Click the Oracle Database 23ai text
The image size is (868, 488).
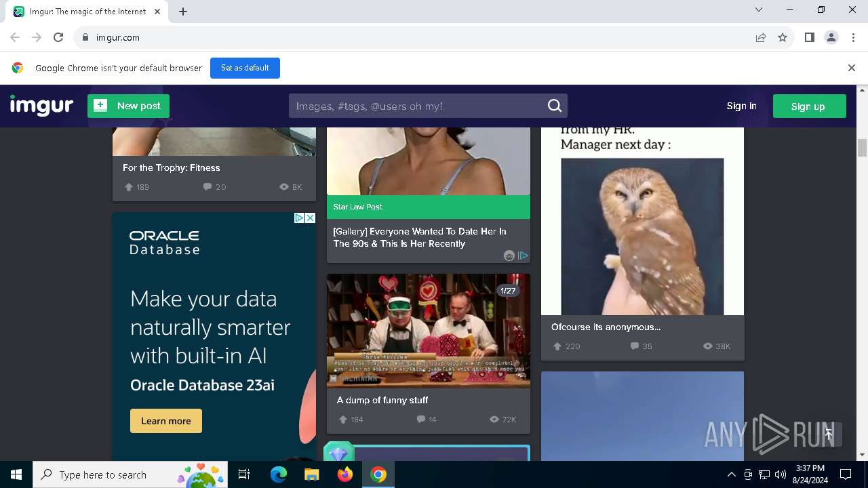click(202, 385)
